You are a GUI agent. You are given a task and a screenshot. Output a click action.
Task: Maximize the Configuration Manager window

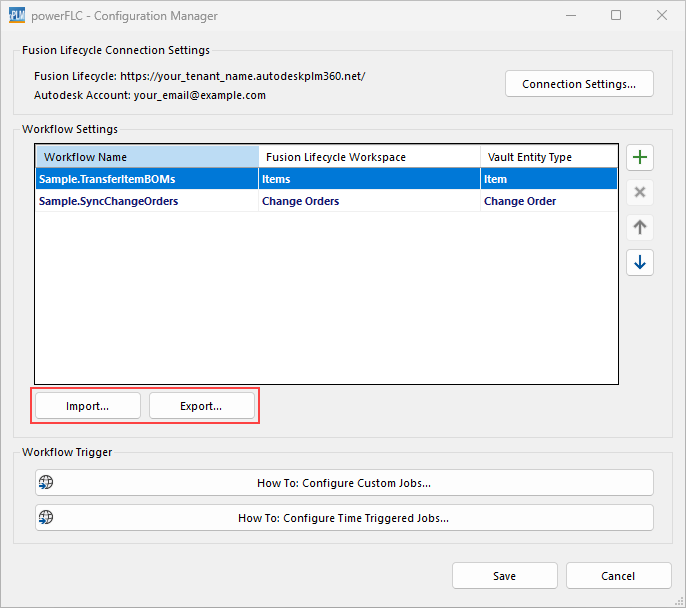(x=616, y=16)
